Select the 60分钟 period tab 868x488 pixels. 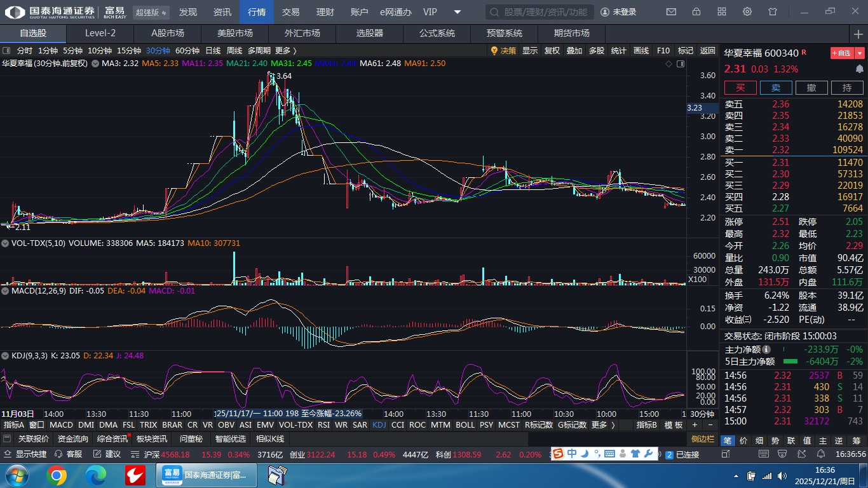[187, 51]
